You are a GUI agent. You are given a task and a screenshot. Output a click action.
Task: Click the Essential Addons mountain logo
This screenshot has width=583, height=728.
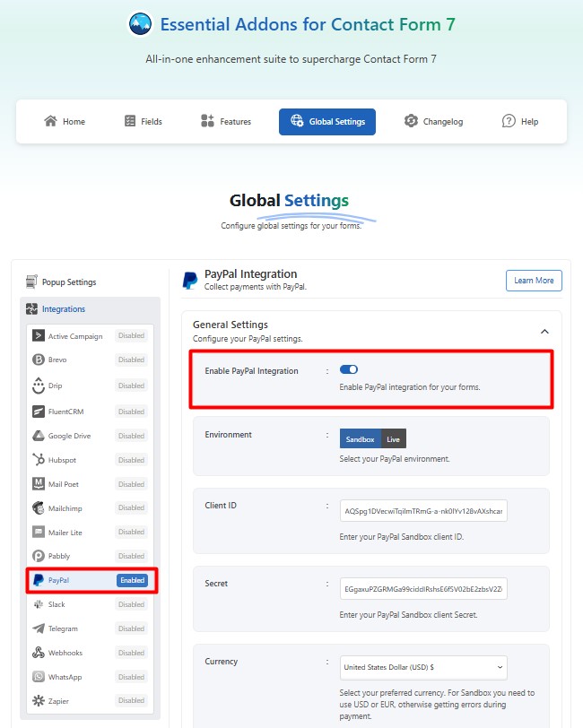[140, 24]
